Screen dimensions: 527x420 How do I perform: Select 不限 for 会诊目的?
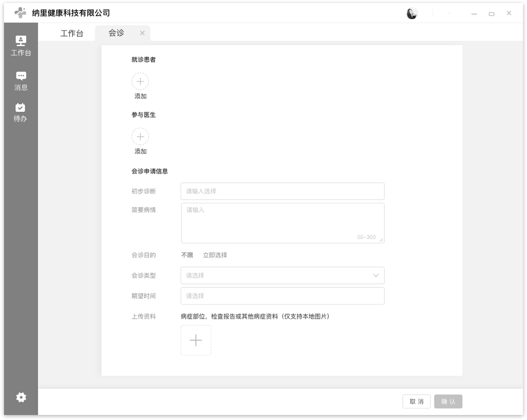click(186, 255)
